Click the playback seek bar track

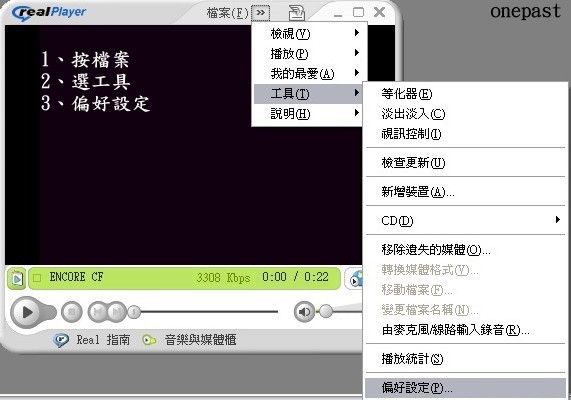point(209,312)
